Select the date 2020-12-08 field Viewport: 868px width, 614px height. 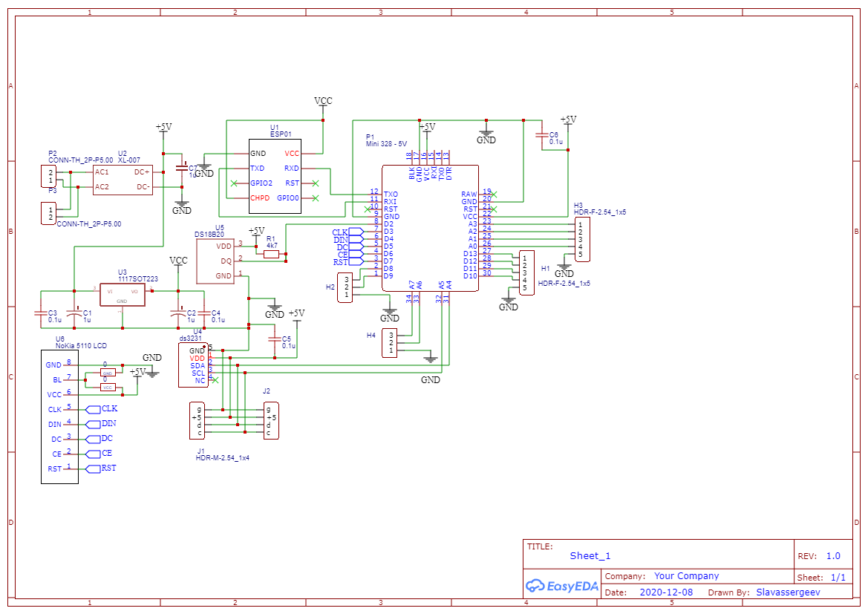(x=665, y=592)
